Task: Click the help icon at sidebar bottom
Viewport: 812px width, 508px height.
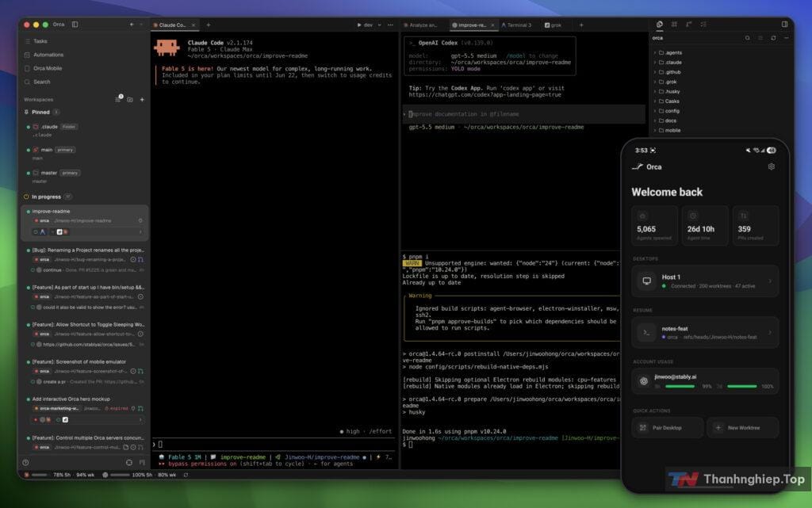Action: point(26,463)
